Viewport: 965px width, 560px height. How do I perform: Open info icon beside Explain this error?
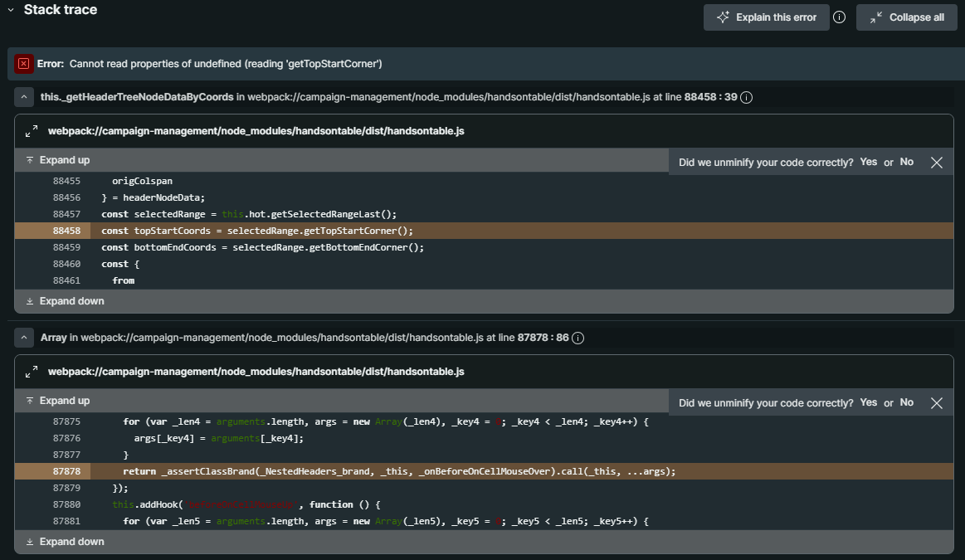tap(839, 17)
